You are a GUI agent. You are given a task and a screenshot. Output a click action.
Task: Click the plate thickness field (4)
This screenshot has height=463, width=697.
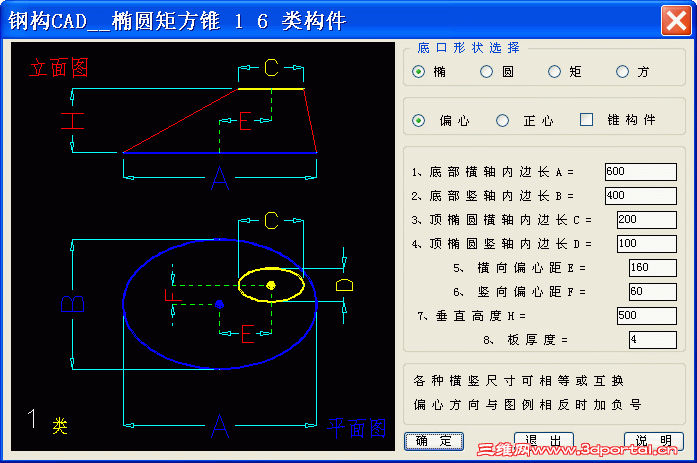[x=653, y=339]
